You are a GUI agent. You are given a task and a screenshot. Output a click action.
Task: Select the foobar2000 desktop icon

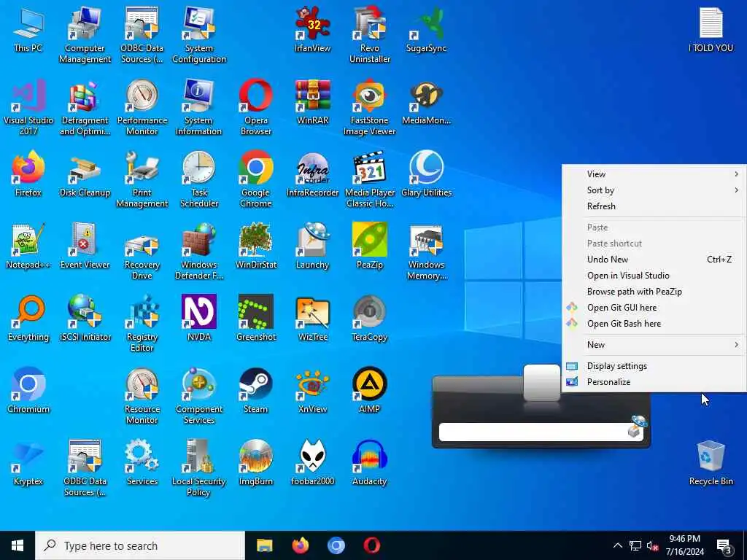[x=312, y=463]
